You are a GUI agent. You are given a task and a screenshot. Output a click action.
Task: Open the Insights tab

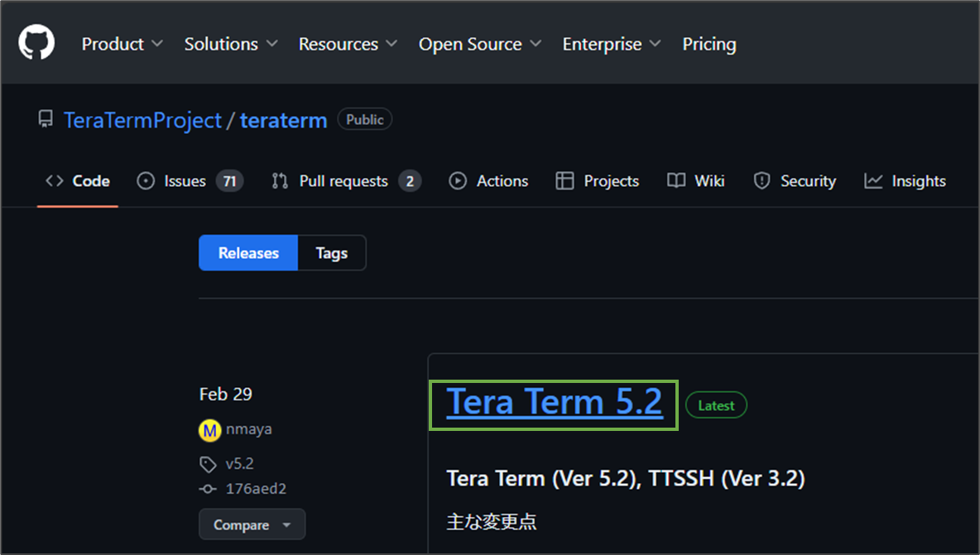pos(905,181)
